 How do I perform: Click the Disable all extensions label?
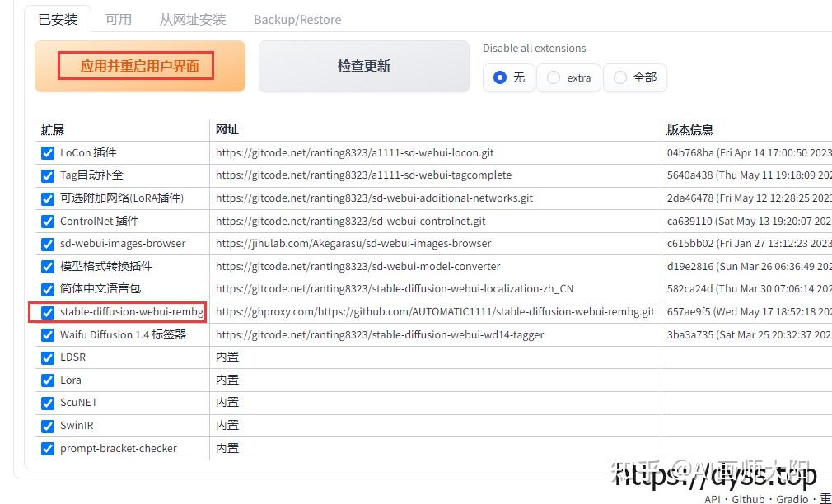535,49
